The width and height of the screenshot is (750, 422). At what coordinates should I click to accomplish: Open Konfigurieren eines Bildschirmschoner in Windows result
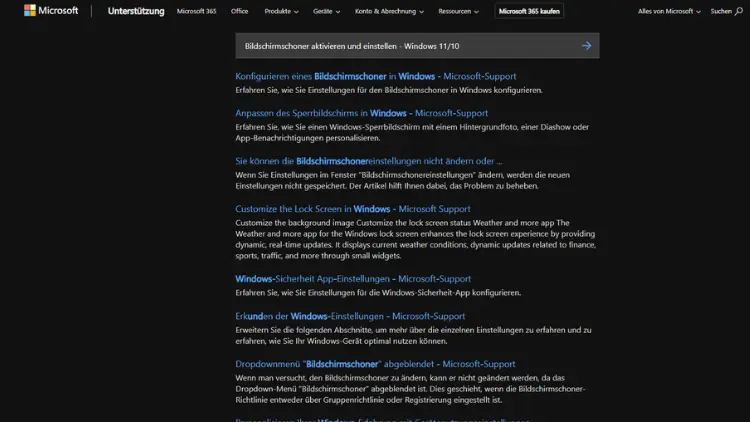coord(375,76)
